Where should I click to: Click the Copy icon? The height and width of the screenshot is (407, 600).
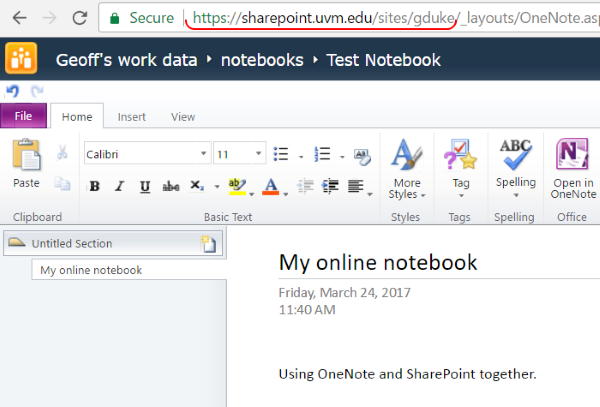tap(62, 184)
